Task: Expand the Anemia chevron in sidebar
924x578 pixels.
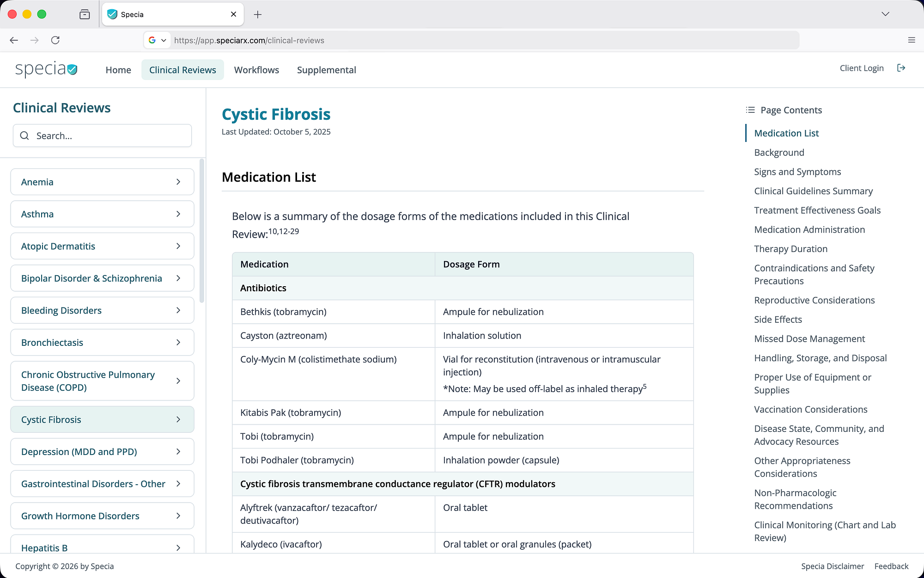Action: tap(178, 182)
